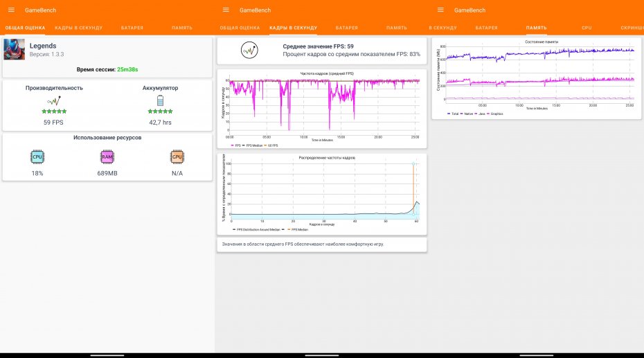Toggle the Graphics series in memory legend
The image size is (644, 358).
pyautogui.click(x=495, y=114)
